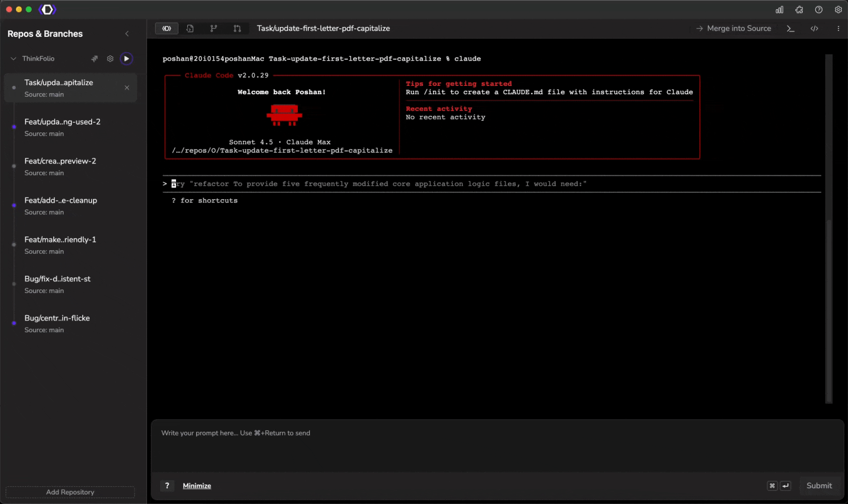Select the Feat/make..riendly-1 branch

pyautogui.click(x=71, y=245)
